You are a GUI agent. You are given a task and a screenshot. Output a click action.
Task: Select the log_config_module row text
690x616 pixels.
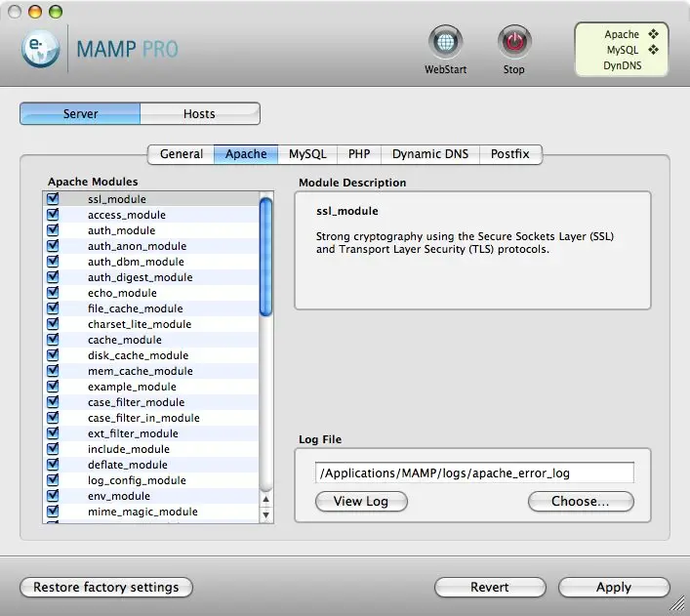tap(137, 480)
